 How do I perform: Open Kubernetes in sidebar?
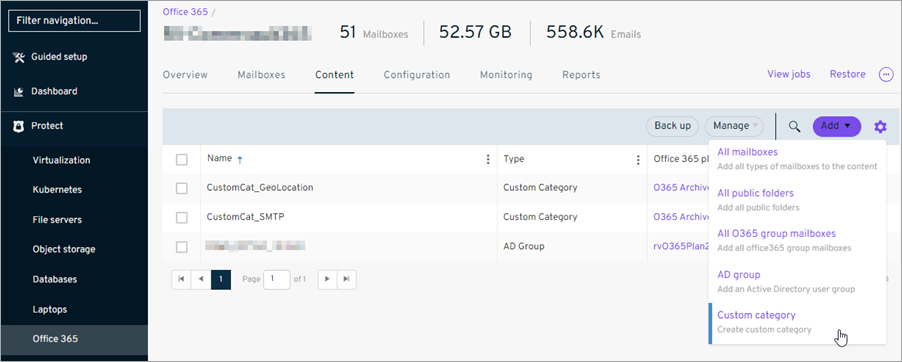[58, 190]
